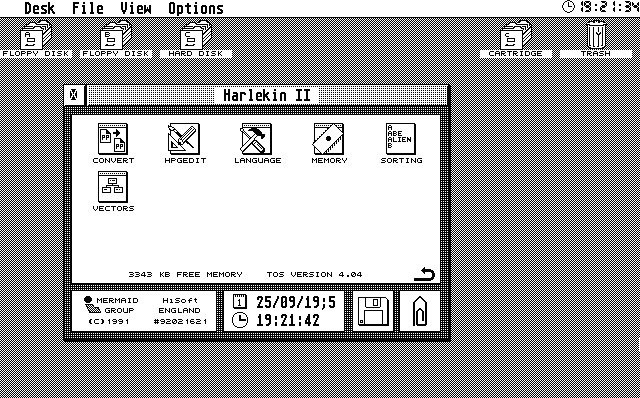This screenshot has height=398, width=640.
Task: Open the SORTING module icon
Action: [401, 139]
